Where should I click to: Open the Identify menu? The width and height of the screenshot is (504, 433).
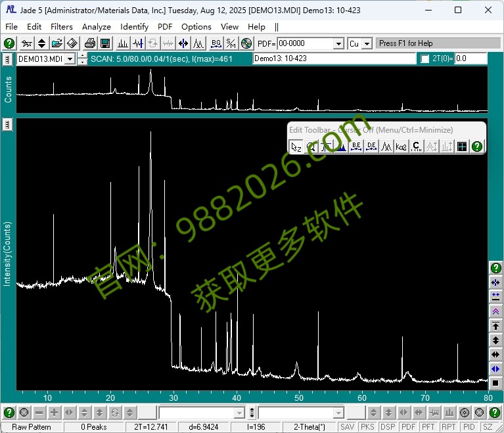tap(134, 27)
